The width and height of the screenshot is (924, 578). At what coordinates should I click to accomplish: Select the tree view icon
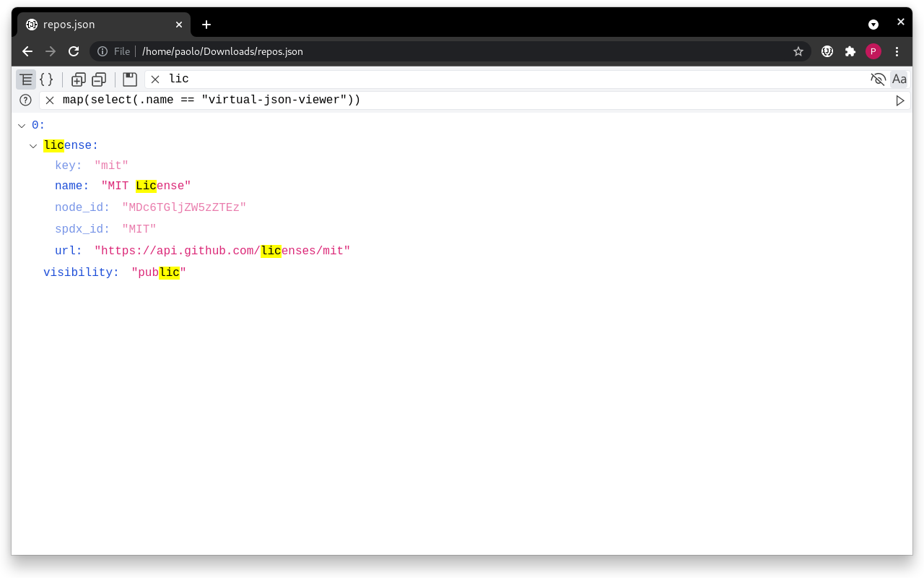point(26,79)
